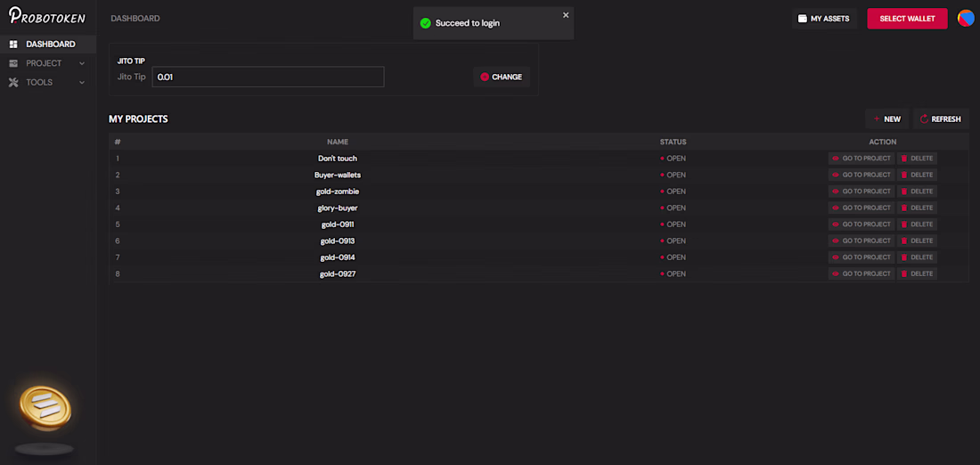Delete the gold-0914 project
This screenshot has height=465, width=980.
917,257
